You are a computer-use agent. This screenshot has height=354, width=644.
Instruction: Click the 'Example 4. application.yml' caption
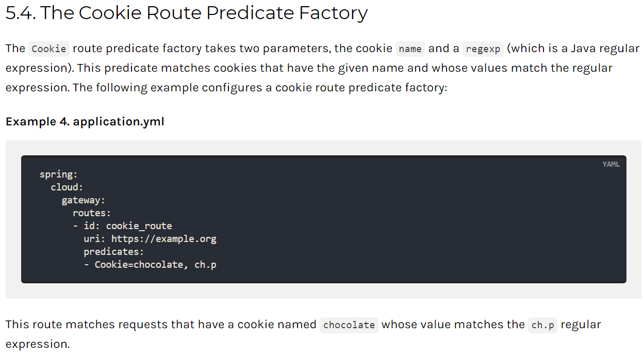point(85,122)
